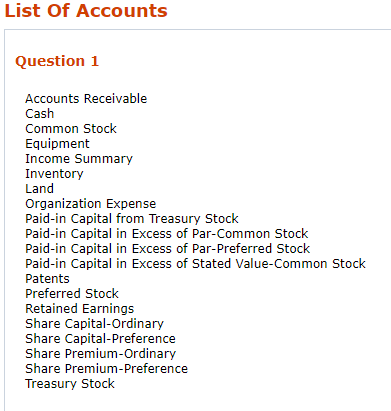Click the Common Stock account
The image size is (391, 411).
tap(71, 129)
